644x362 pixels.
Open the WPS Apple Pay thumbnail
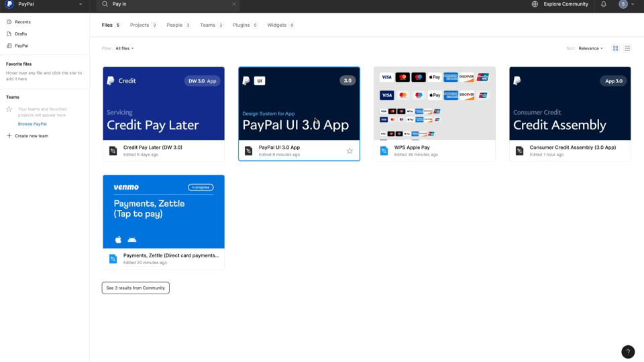pyautogui.click(x=435, y=103)
